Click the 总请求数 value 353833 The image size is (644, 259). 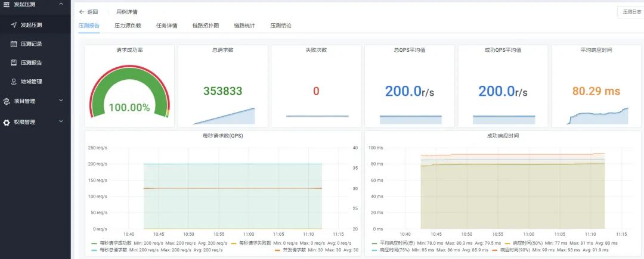click(x=222, y=91)
